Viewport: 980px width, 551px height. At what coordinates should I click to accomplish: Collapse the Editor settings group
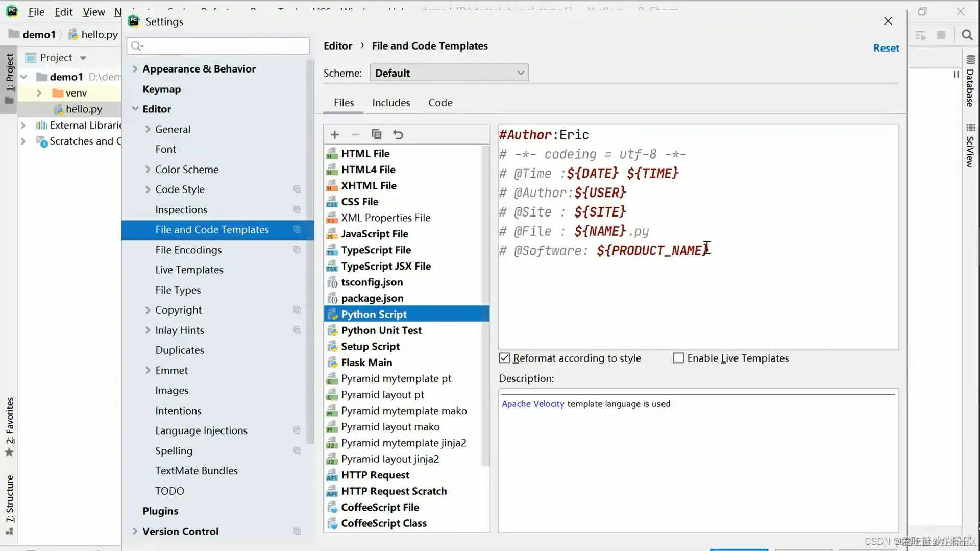[135, 109]
